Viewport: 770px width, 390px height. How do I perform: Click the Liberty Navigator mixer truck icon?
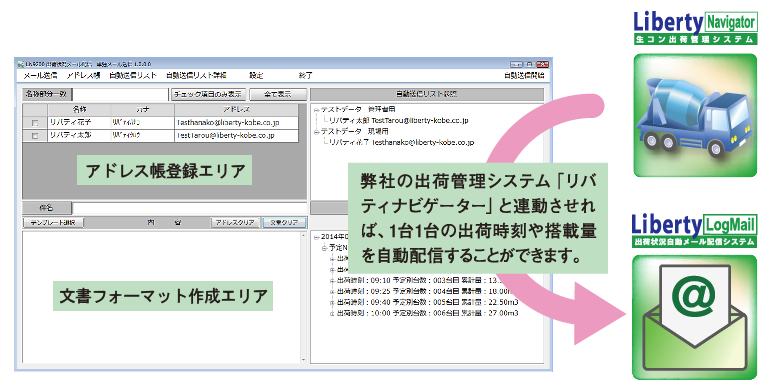point(695,115)
